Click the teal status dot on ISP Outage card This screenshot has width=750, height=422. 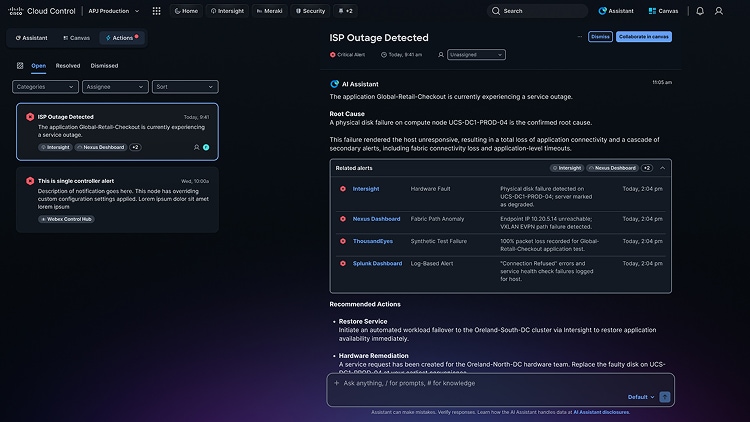[x=206, y=147]
